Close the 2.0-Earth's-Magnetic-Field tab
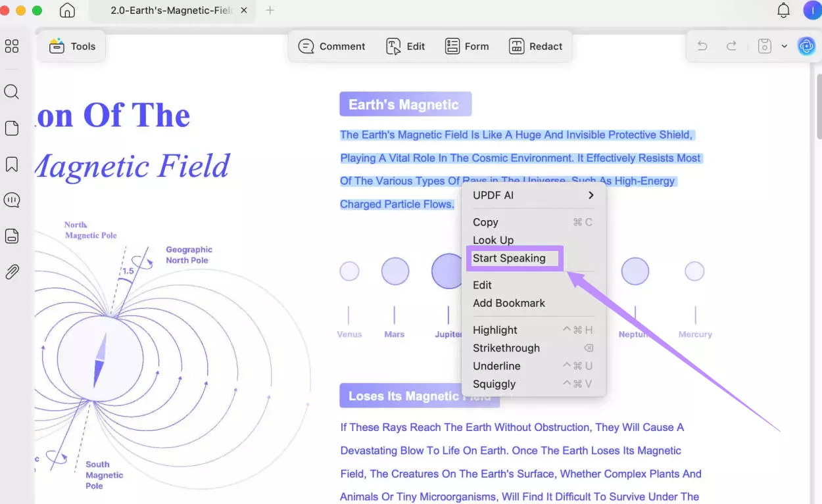This screenshot has width=822, height=504. 245,11
